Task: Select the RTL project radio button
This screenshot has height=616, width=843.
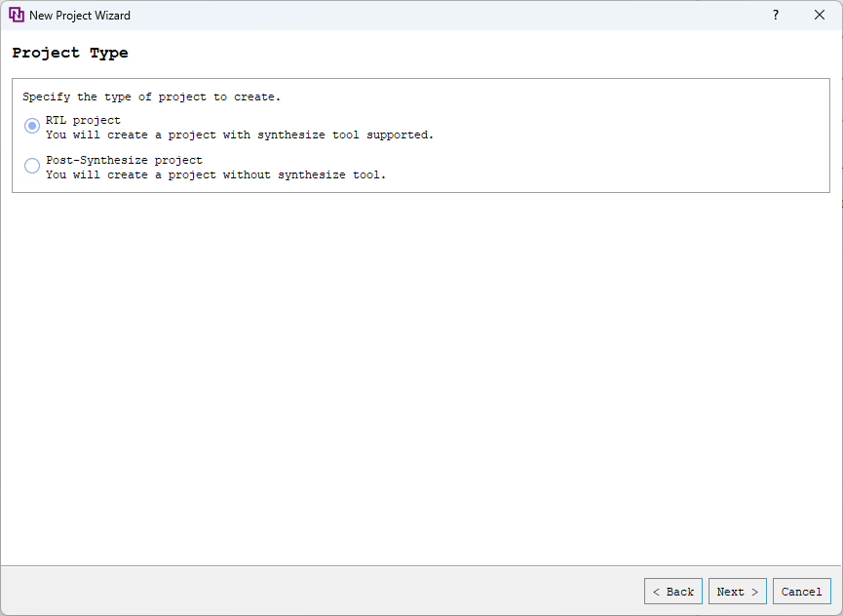Action: pyautogui.click(x=31, y=126)
